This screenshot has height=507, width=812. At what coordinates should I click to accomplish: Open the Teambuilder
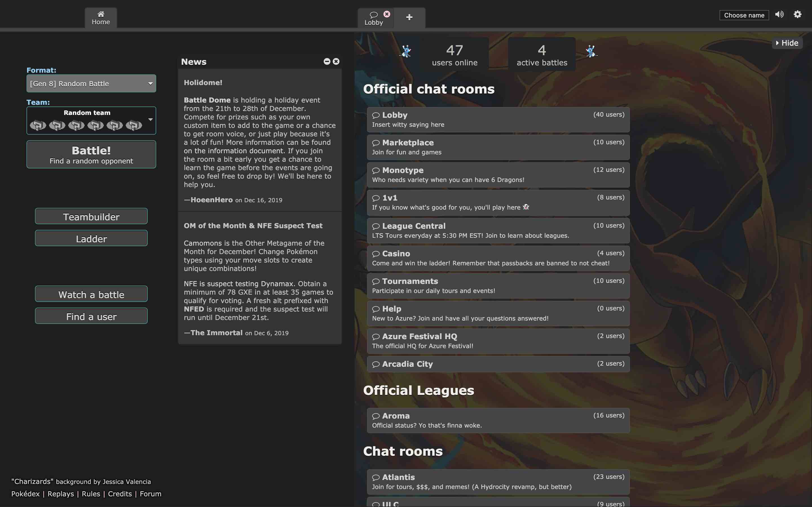click(91, 217)
